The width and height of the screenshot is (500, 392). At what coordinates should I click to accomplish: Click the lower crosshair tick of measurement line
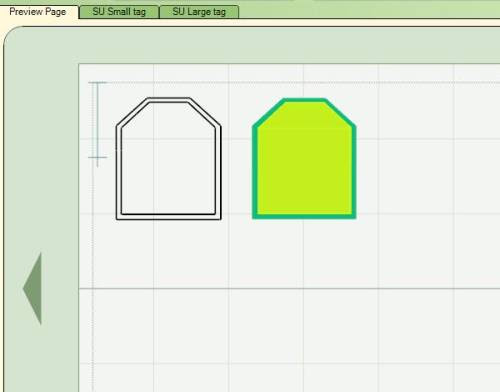pyautogui.click(x=98, y=157)
